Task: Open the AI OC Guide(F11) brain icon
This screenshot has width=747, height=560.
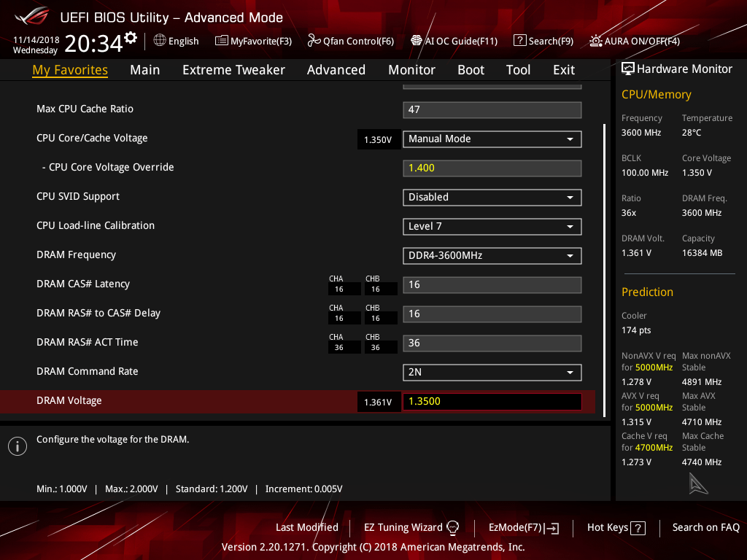Action: click(417, 41)
